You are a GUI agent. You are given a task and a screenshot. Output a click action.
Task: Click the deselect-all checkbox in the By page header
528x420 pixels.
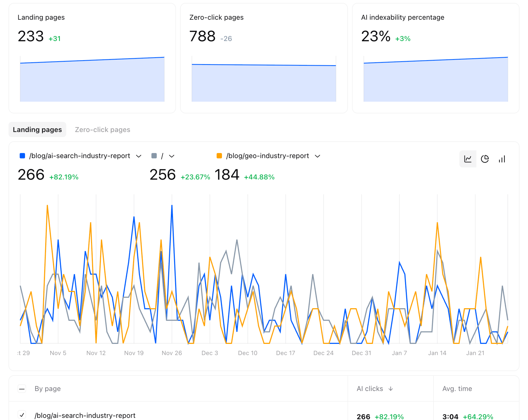point(22,389)
